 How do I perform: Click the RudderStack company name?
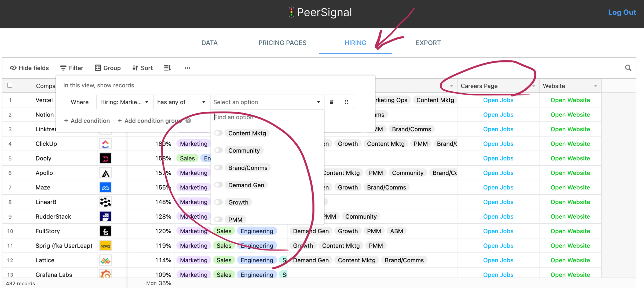(53, 217)
